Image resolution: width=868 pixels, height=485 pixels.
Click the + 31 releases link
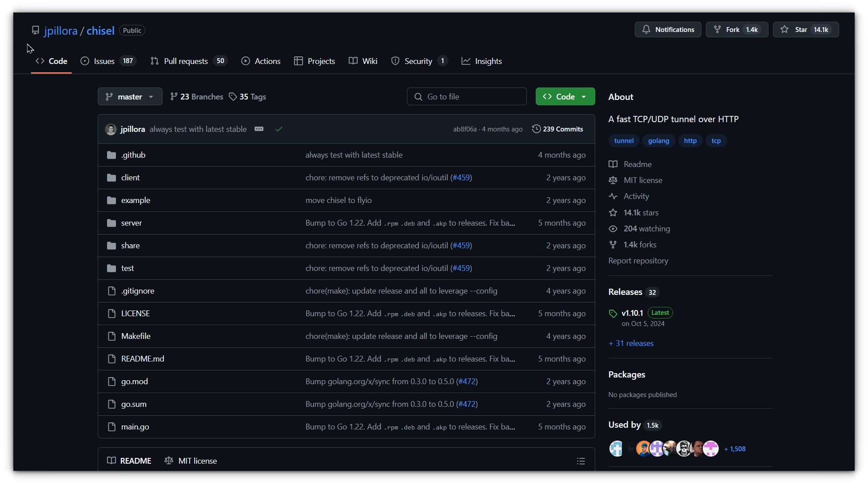tap(631, 342)
